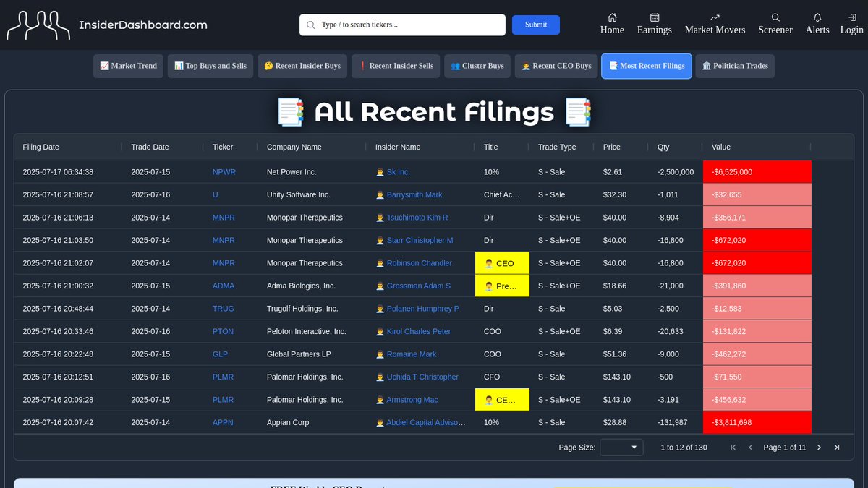Screen dimensions: 868x488
Task: Sort by Filing Date column header
Action: pos(41,147)
